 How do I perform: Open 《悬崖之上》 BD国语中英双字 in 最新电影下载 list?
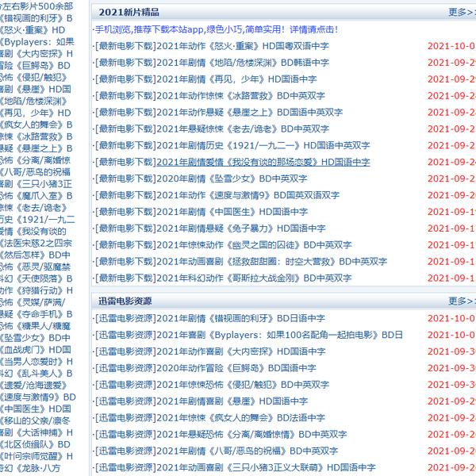click(250, 113)
